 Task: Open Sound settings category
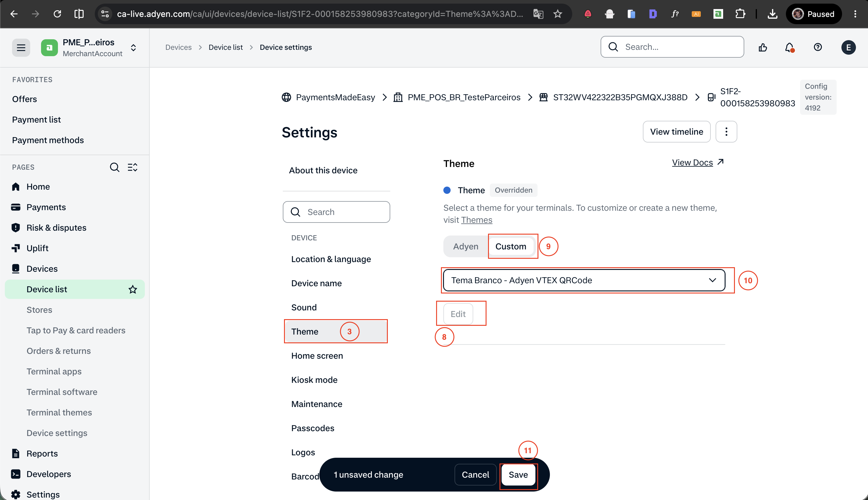(x=304, y=307)
